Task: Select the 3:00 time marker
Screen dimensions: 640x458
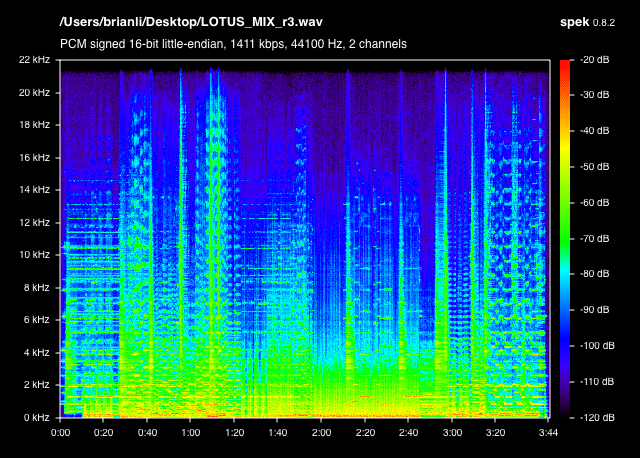Action: click(x=452, y=433)
